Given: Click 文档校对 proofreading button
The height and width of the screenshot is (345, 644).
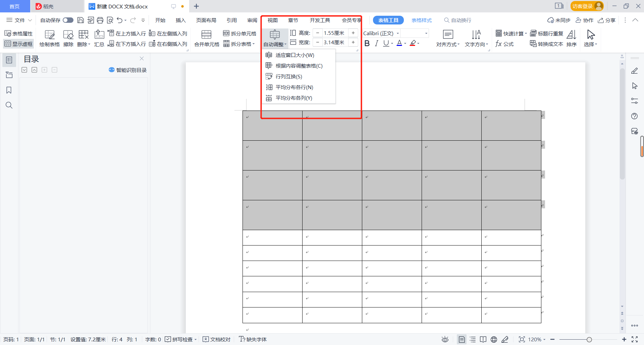Looking at the screenshot, I should point(217,339).
